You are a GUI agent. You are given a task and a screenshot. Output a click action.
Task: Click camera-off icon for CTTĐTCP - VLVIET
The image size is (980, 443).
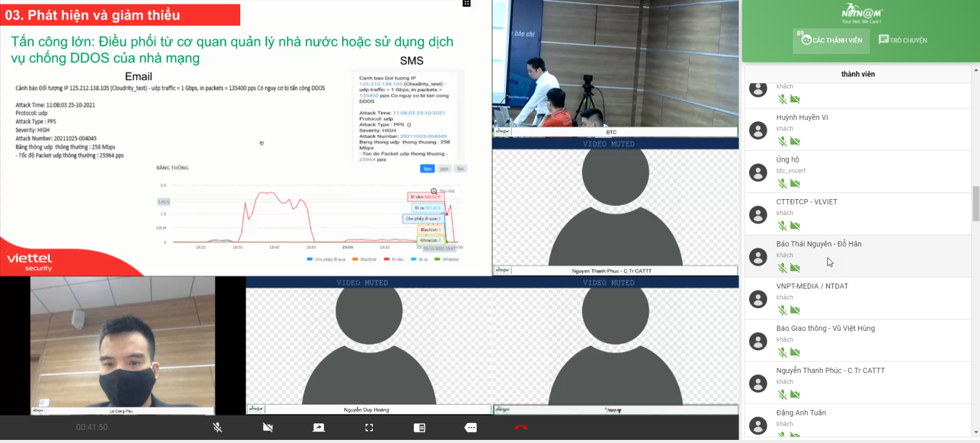click(x=795, y=226)
